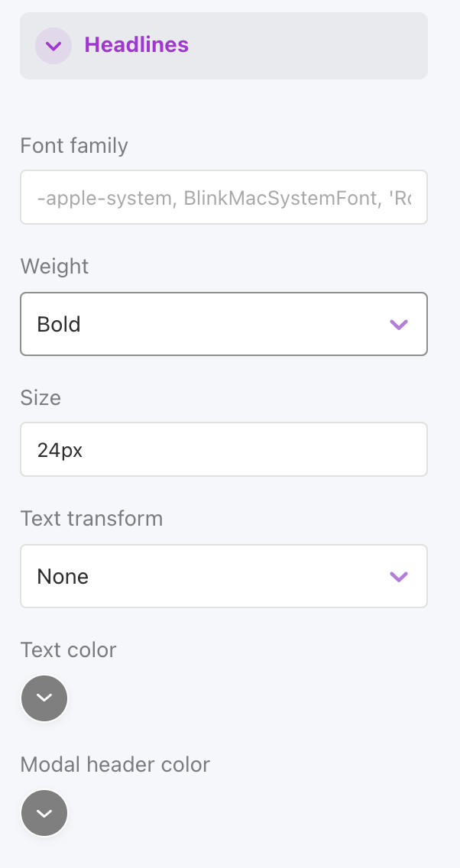Focus the Font family input field

(223, 198)
